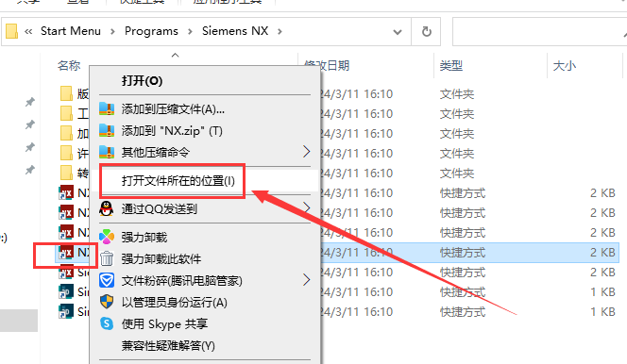Click archive icon beside 添加到压缩文件(A)
The image size is (627, 364).
tap(107, 108)
